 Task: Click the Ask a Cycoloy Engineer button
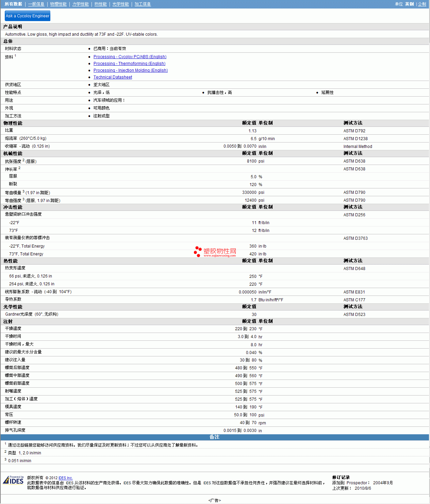28,16
